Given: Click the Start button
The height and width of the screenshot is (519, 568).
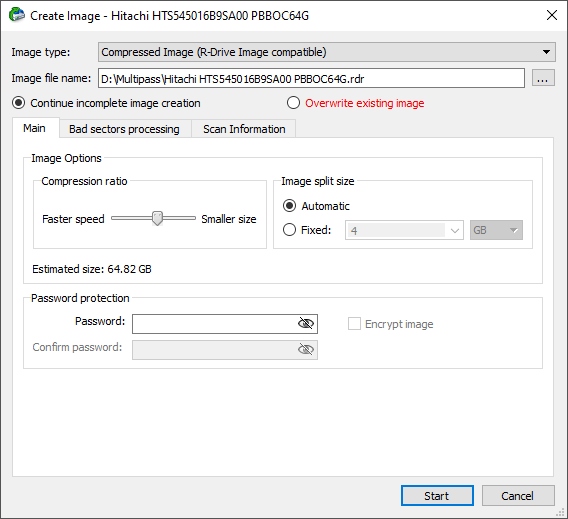Looking at the screenshot, I should tap(437, 495).
